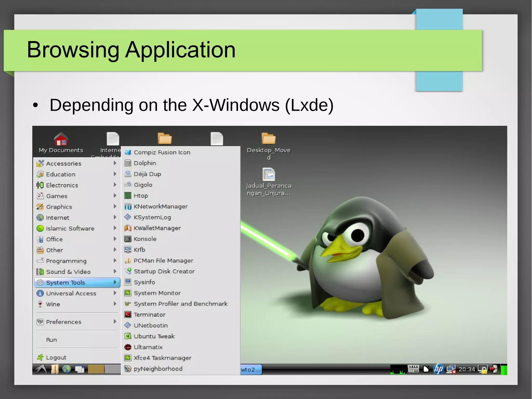Expand the Education submenu
The height and width of the screenshot is (399, 532).
point(77,174)
